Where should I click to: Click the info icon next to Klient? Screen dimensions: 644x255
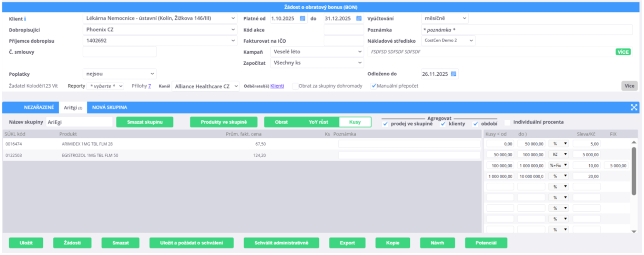[x=25, y=19]
